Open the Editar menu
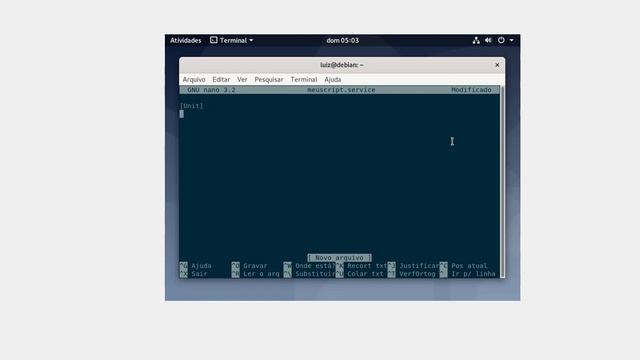This screenshot has height=360, width=640. click(x=221, y=80)
